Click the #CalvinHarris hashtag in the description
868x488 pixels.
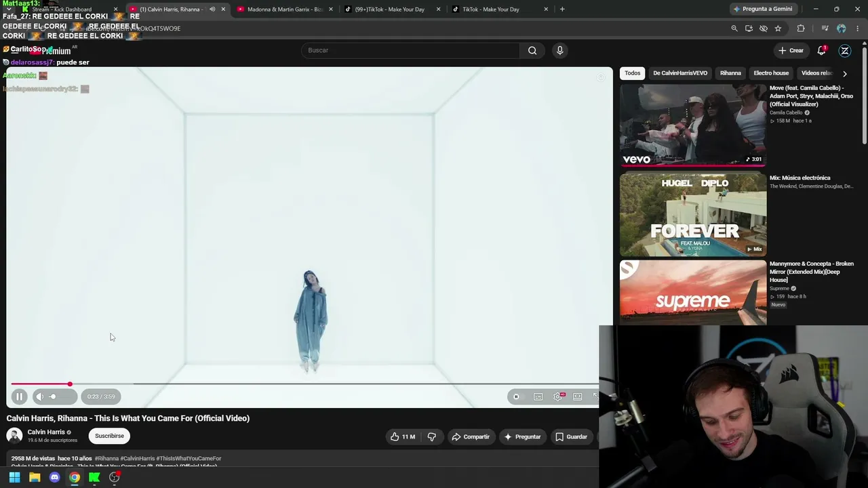(138, 459)
